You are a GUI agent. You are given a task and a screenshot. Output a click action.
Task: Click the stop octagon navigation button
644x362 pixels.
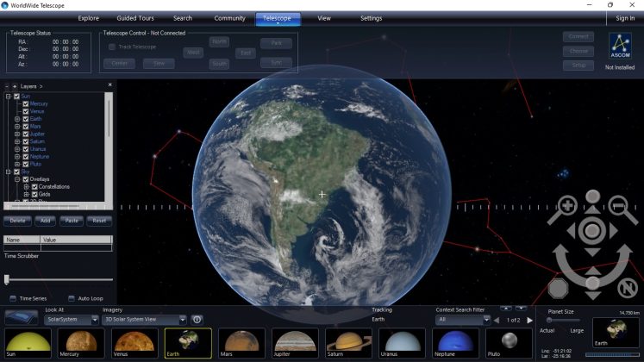tap(559, 289)
